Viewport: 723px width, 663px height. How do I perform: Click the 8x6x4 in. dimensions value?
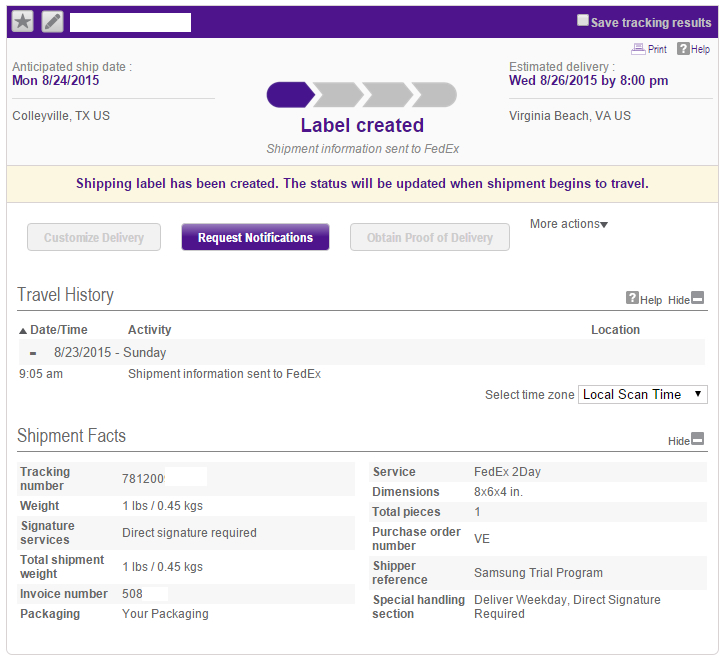click(498, 492)
